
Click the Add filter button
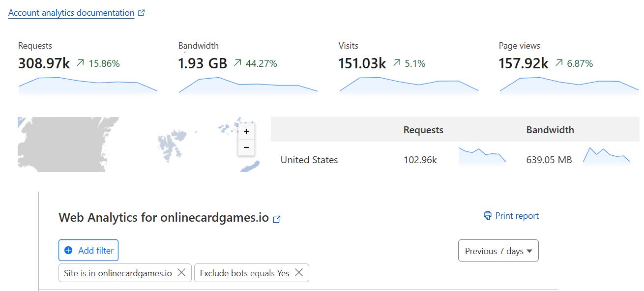(x=88, y=250)
